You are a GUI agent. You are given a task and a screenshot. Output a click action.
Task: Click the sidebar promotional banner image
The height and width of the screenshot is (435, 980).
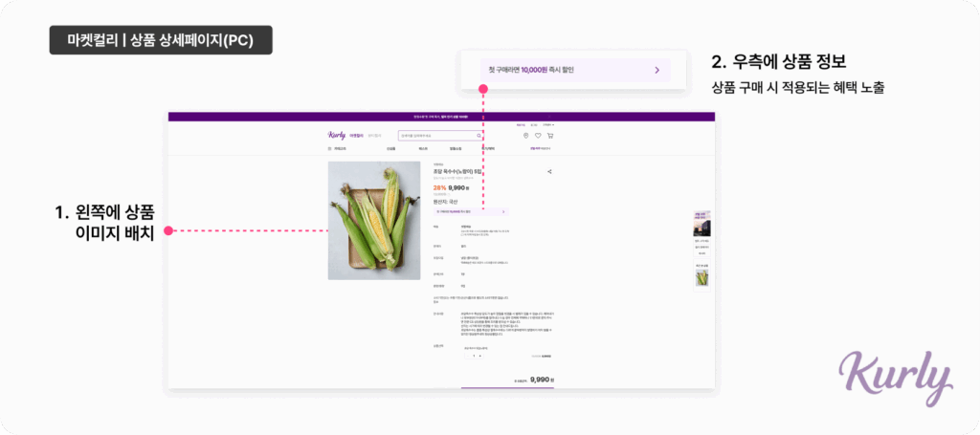pyautogui.click(x=702, y=224)
